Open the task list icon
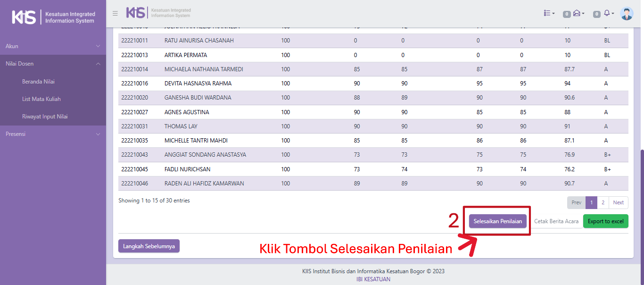This screenshot has height=285, width=644. [x=549, y=14]
